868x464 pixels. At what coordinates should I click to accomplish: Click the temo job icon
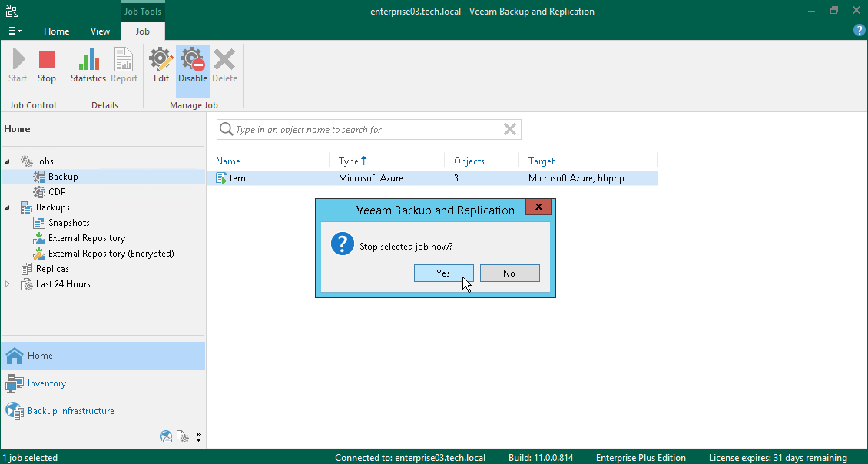[221, 178]
